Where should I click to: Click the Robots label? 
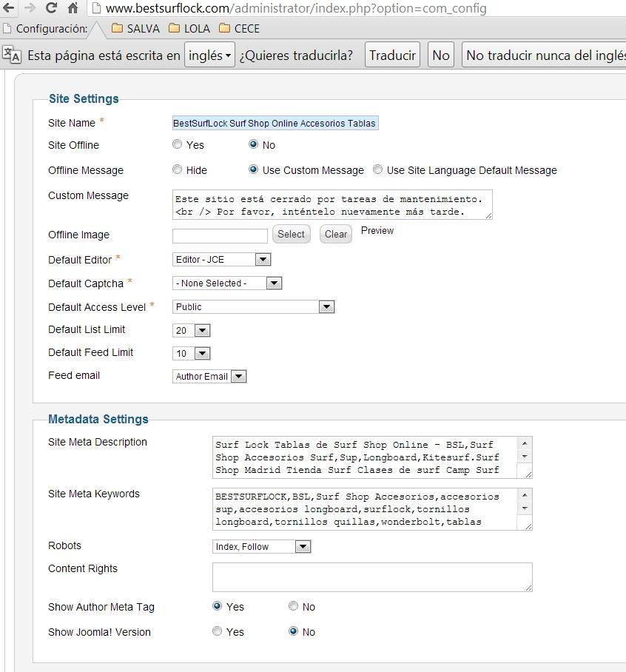[x=64, y=545]
